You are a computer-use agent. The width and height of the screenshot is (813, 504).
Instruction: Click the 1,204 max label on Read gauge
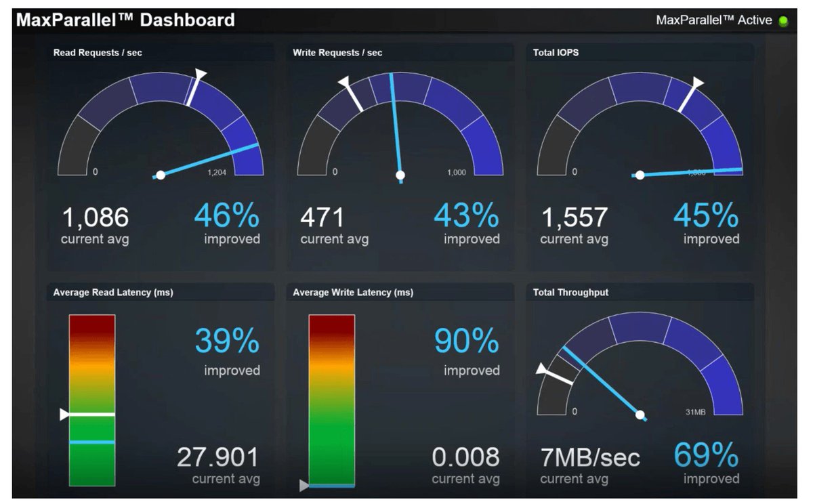216,172
